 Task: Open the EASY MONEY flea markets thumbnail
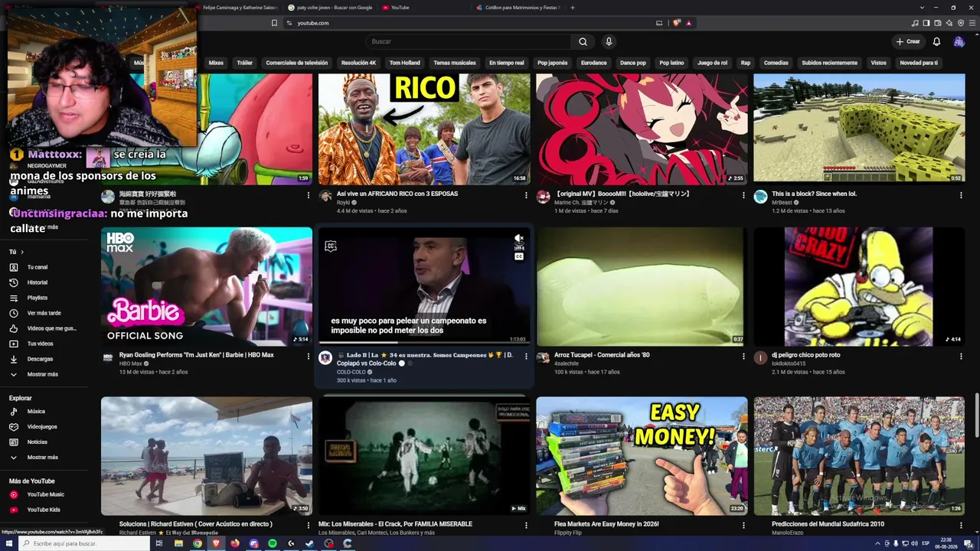(642, 456)
